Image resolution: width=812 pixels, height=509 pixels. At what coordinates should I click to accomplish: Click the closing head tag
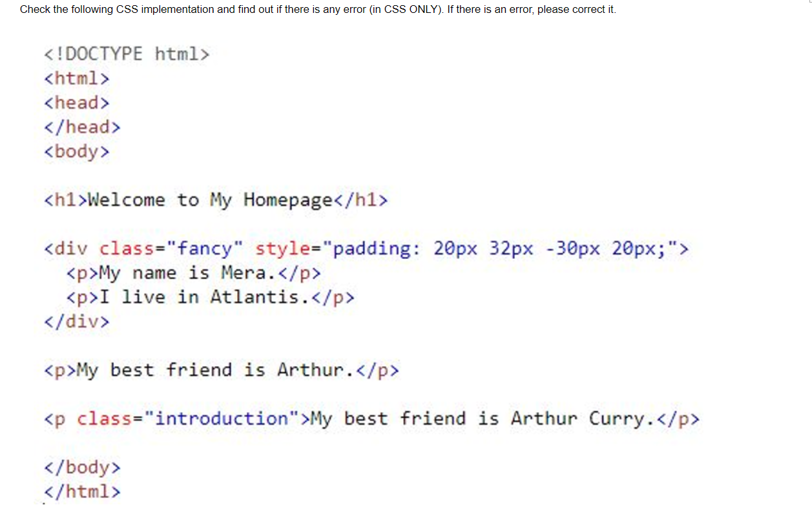pyautogui.click(x=82, y=127)
